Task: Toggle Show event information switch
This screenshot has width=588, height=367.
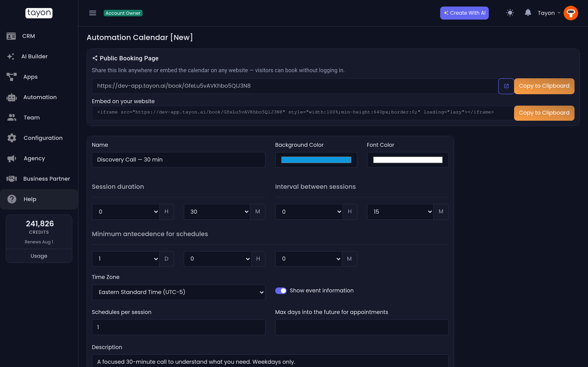Action: 281,291
